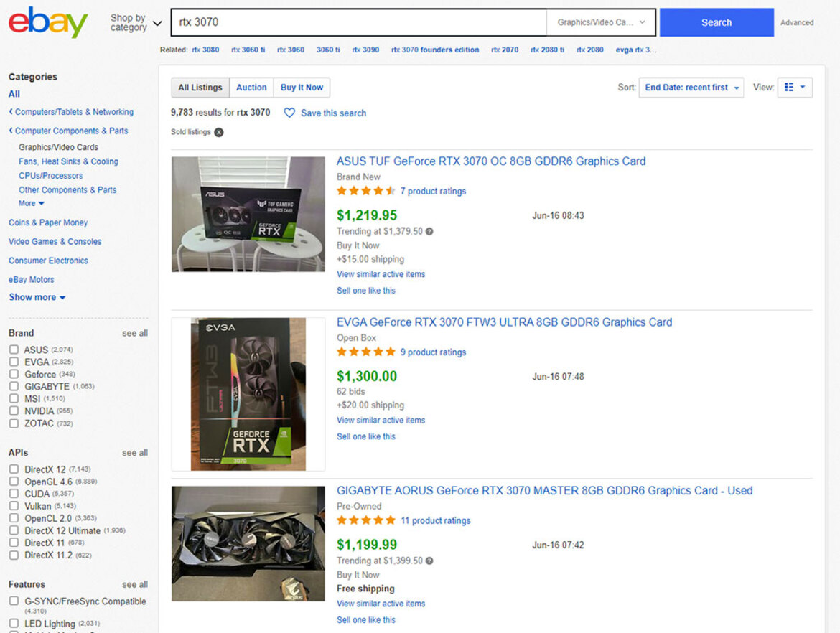The image size is (840, 633).
Task: Expand Show more categories
Action: coord(37,297)
